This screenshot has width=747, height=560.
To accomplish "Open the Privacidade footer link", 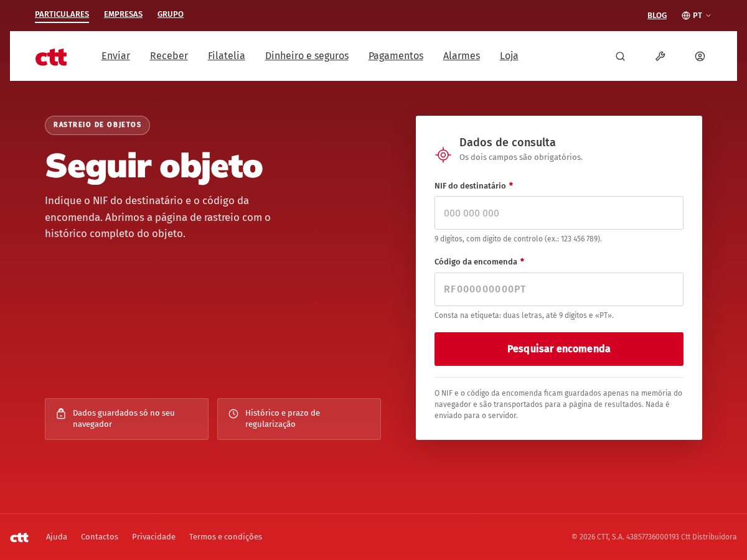I will point(154,537).
